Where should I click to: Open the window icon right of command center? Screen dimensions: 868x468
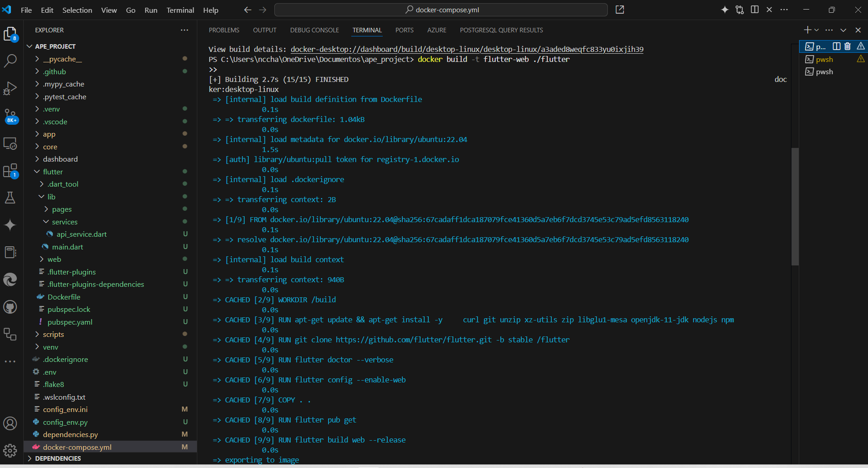[x=620, y=10]
